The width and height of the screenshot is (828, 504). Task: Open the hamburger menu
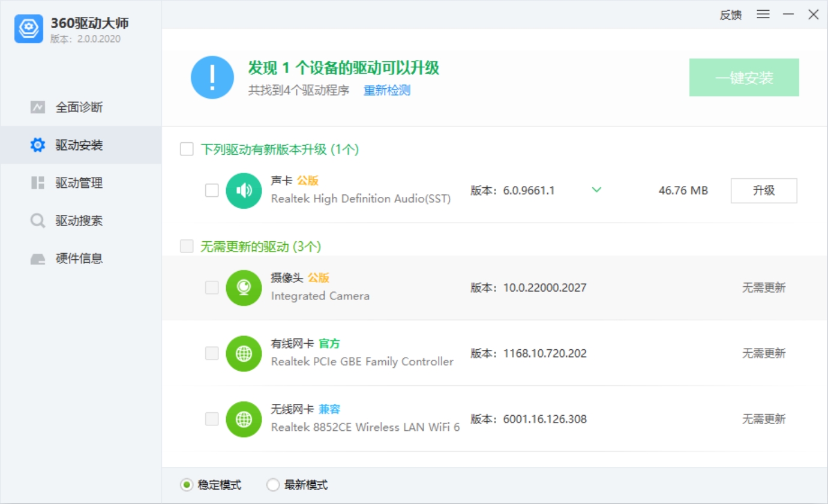click(x=763, y=14)
